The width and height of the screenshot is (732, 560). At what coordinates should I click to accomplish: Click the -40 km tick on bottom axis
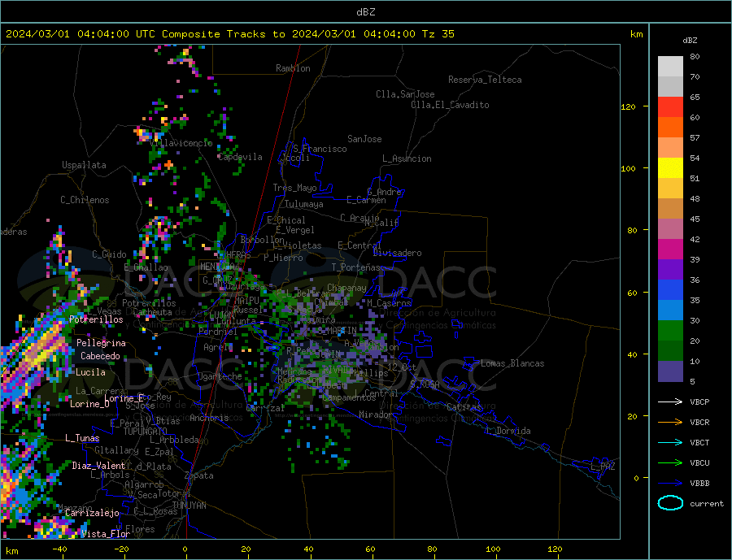coord(59,549)
